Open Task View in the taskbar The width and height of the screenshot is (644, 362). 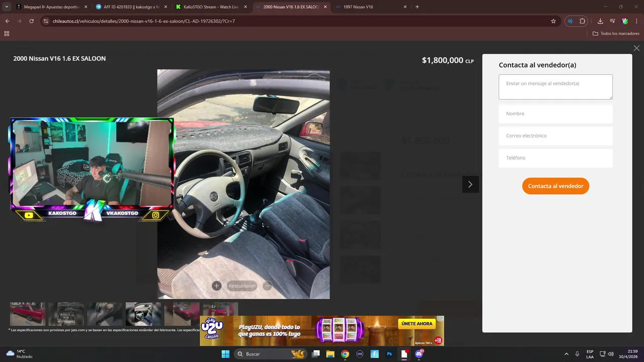click(316, 354)
